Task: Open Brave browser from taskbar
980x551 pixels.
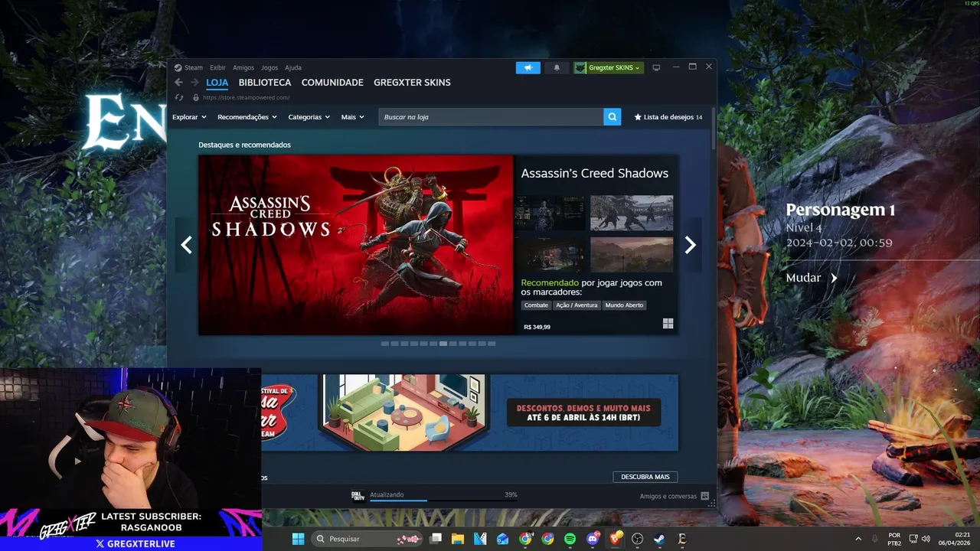Action: click(x=615, y=539)
